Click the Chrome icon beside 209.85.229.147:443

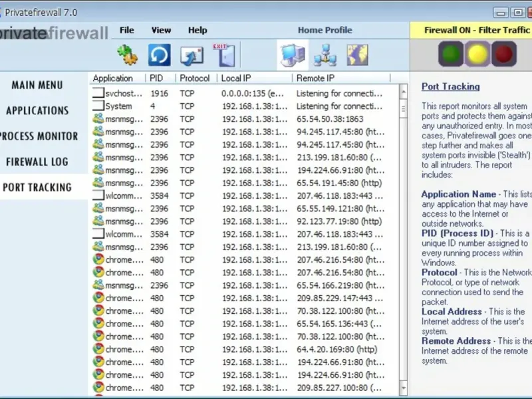(x=98, y=298)
